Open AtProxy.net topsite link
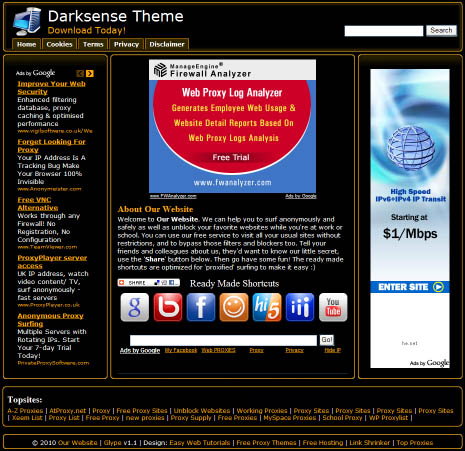 click(68, 411)
